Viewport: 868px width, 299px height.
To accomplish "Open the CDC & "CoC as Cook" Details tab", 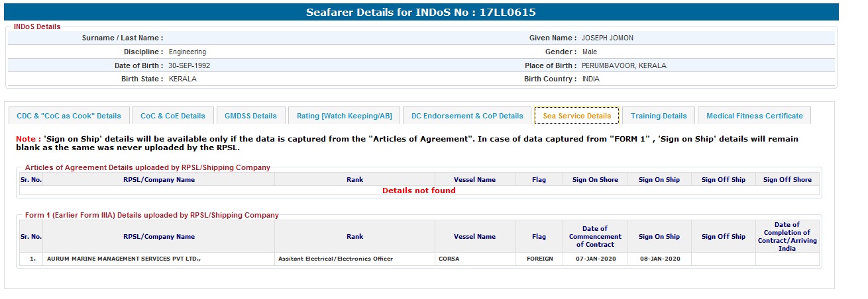I will pyautogui.click(x=69, y=116).
